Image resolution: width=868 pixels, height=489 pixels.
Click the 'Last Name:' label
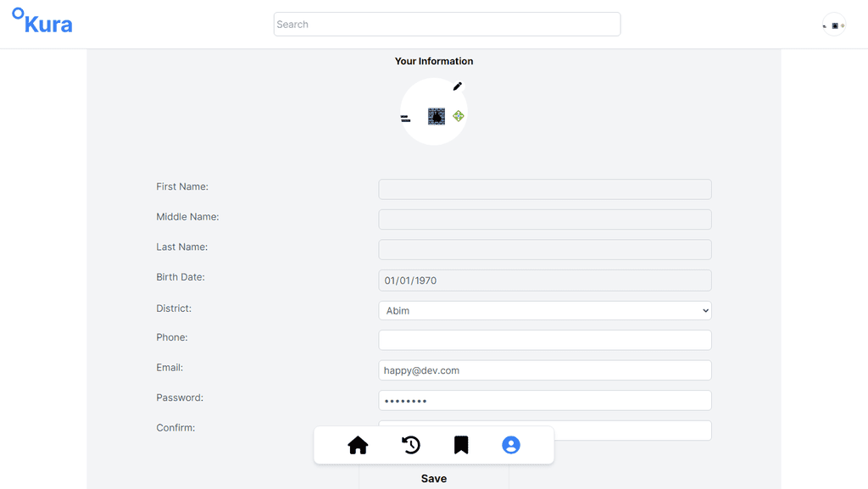click(x=182, y=247)
